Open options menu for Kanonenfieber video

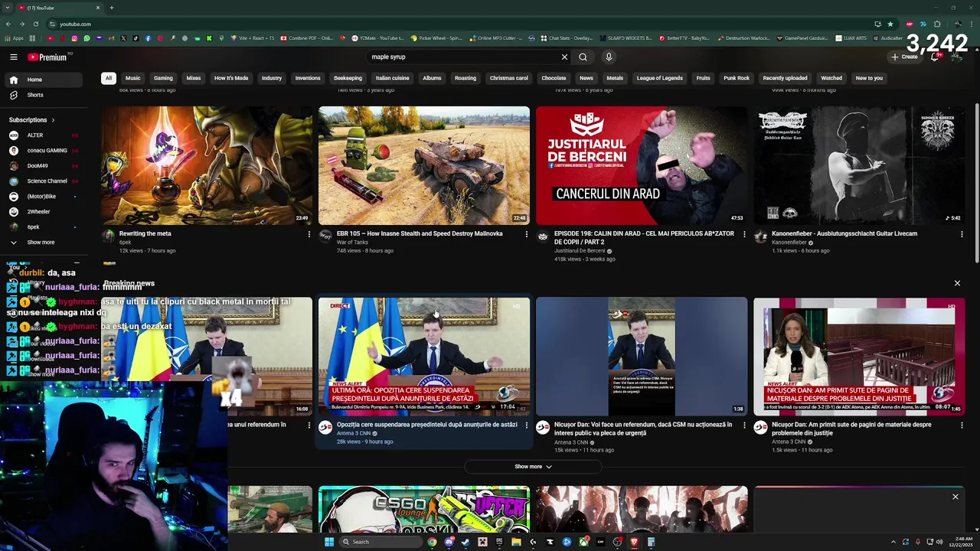tap(962, 234)
